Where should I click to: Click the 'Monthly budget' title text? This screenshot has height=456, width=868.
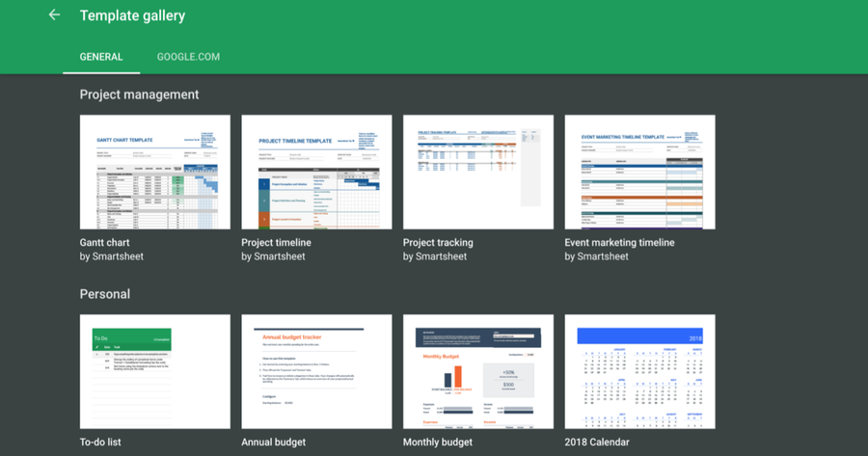coord(438,443)
